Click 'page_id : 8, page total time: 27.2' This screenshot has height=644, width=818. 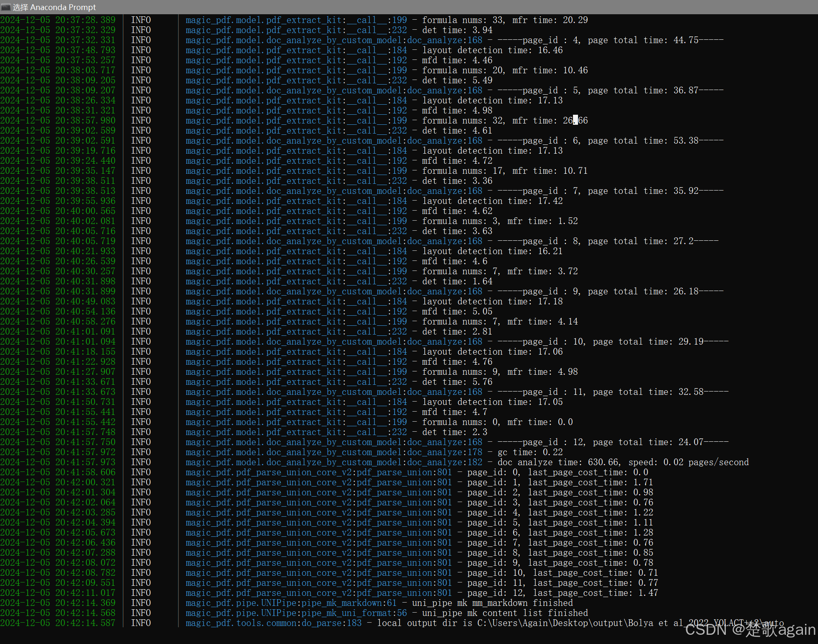tap(608, 241)
